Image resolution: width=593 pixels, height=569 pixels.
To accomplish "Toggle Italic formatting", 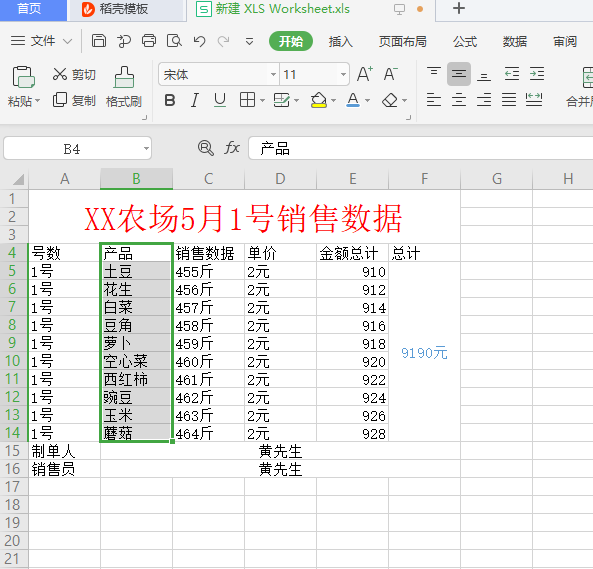I will pyautogui.click(x=195, y=101).
